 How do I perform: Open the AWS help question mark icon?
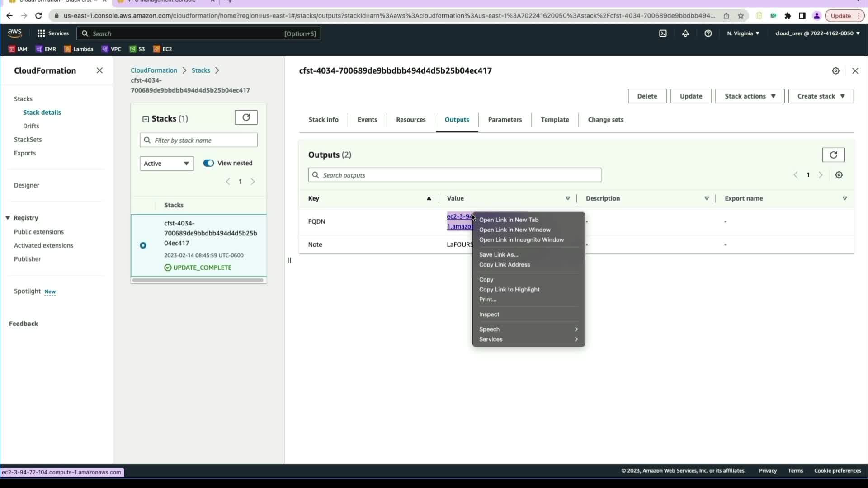coord(708,33)
